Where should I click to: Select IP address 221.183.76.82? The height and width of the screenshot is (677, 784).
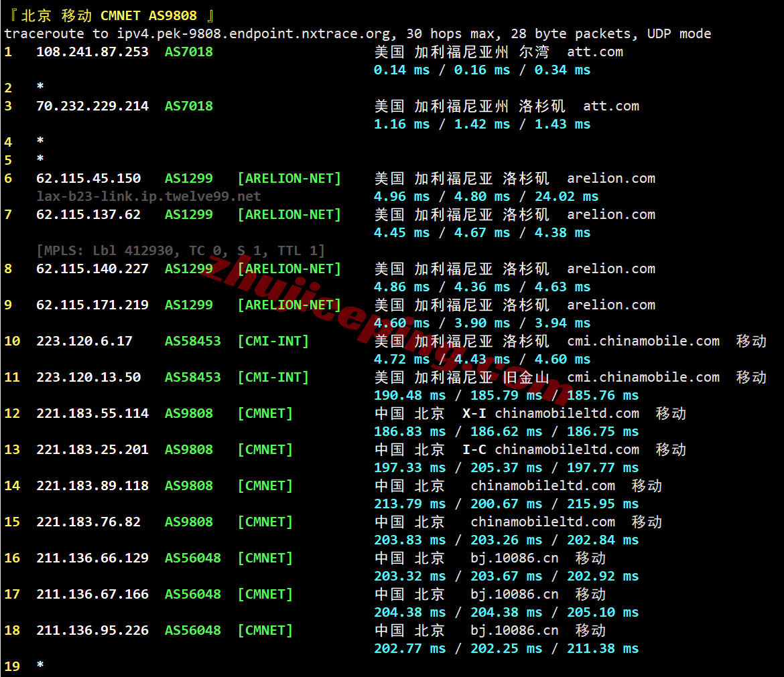click(x=88, y=522)
